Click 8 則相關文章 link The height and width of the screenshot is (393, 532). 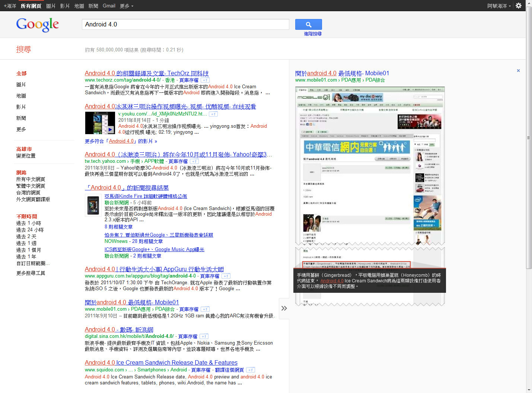tap(118, 227)
